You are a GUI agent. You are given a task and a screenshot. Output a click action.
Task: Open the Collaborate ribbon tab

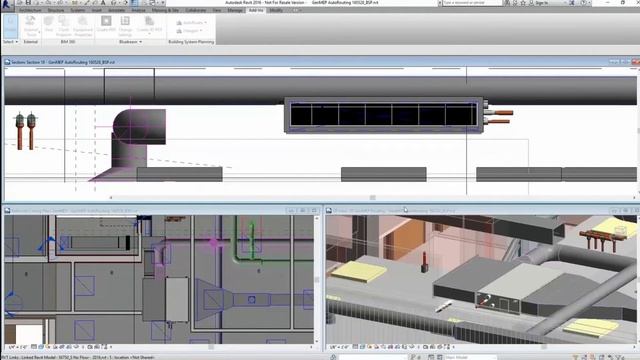196,10
